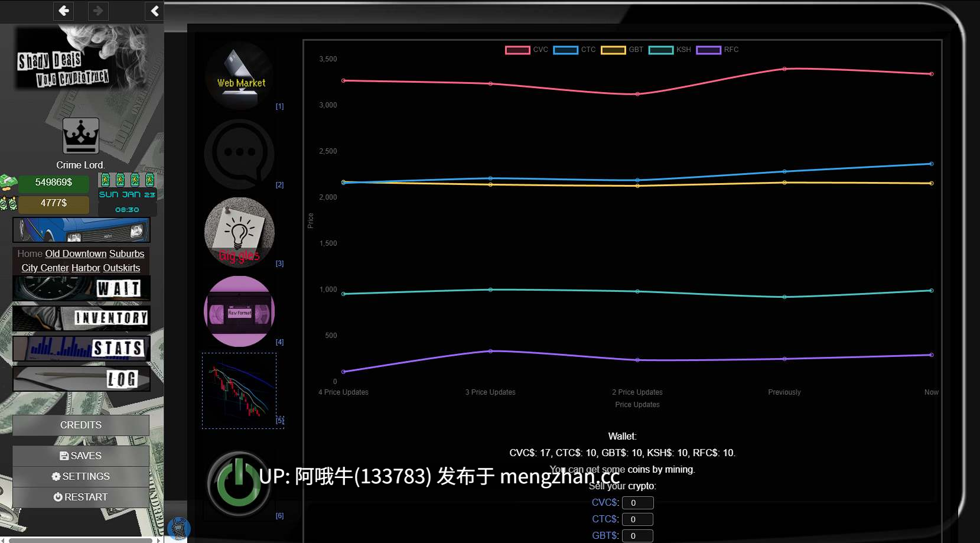Go back with the left arrow button
This screenshot has height=543, width=980.
tap(64, 11)
